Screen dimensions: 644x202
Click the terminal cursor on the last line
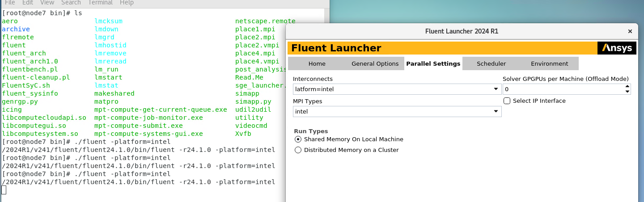point(4,190)
